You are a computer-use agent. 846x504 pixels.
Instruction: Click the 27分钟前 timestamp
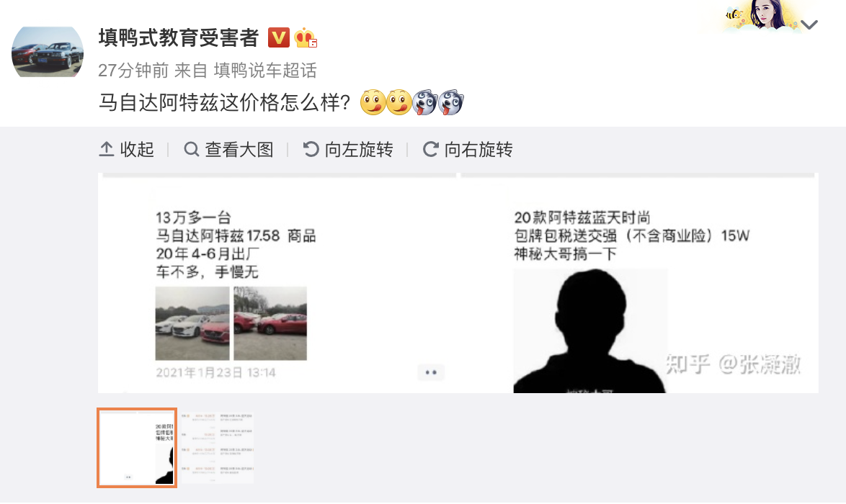click(x=133, y=70)
